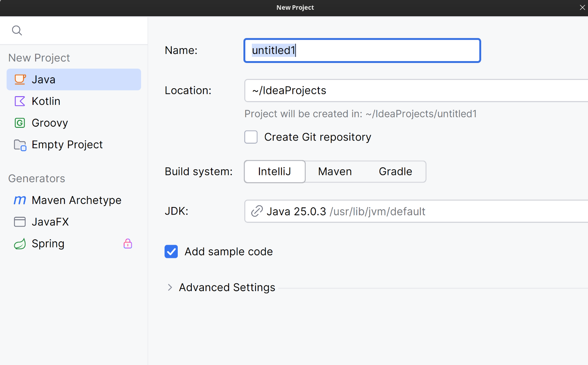Click the Build system label
The image size is (588, 365).
(x=199, y=172)
